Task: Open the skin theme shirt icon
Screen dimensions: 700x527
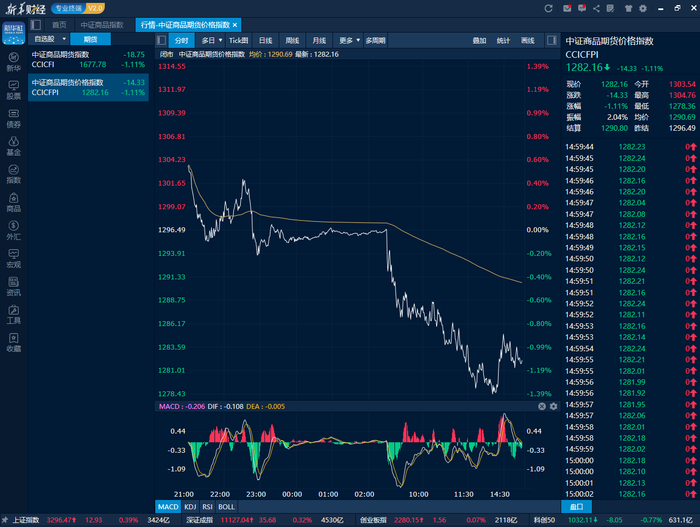Action: pos(628,8)
